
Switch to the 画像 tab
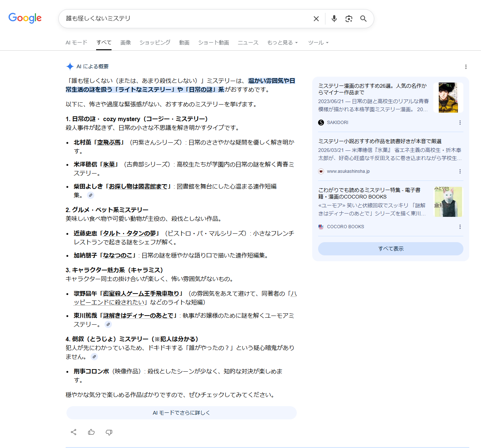[125, 43]
